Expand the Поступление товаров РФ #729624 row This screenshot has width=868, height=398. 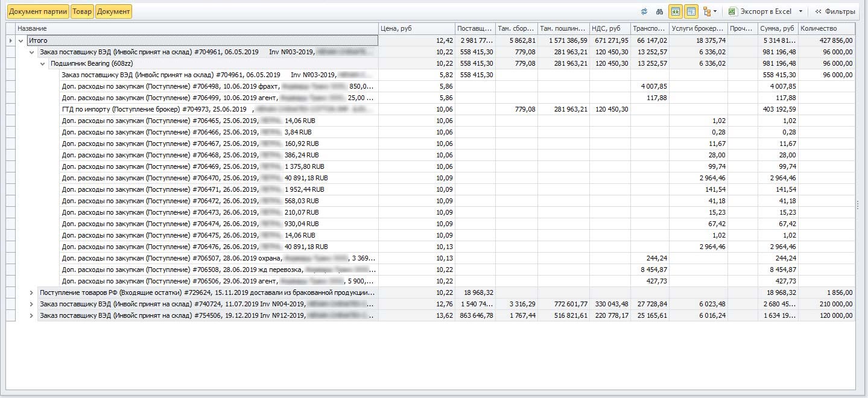pyautogui.click(x=32, y=292)
